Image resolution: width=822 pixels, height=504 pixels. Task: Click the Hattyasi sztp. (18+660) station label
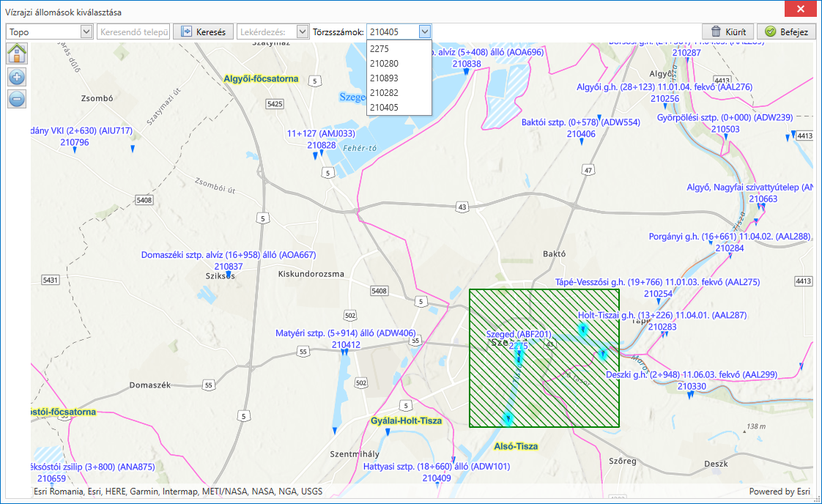(437, 466)
